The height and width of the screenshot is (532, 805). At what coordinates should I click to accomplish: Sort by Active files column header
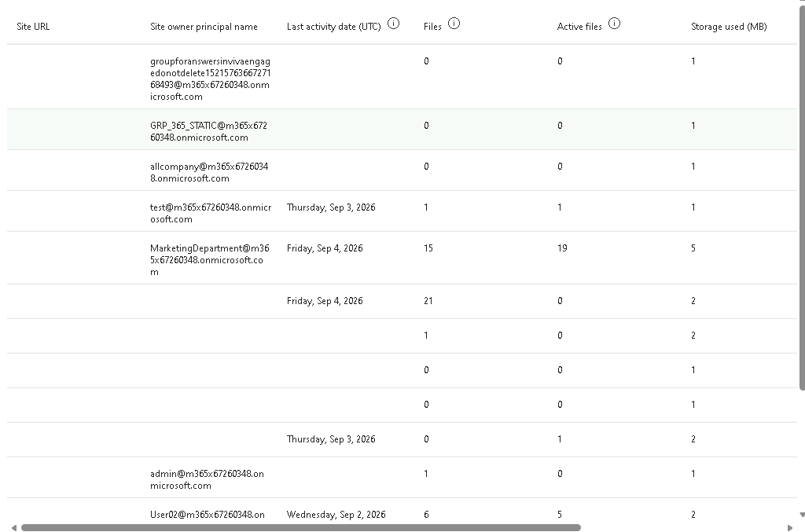(579, 27)
